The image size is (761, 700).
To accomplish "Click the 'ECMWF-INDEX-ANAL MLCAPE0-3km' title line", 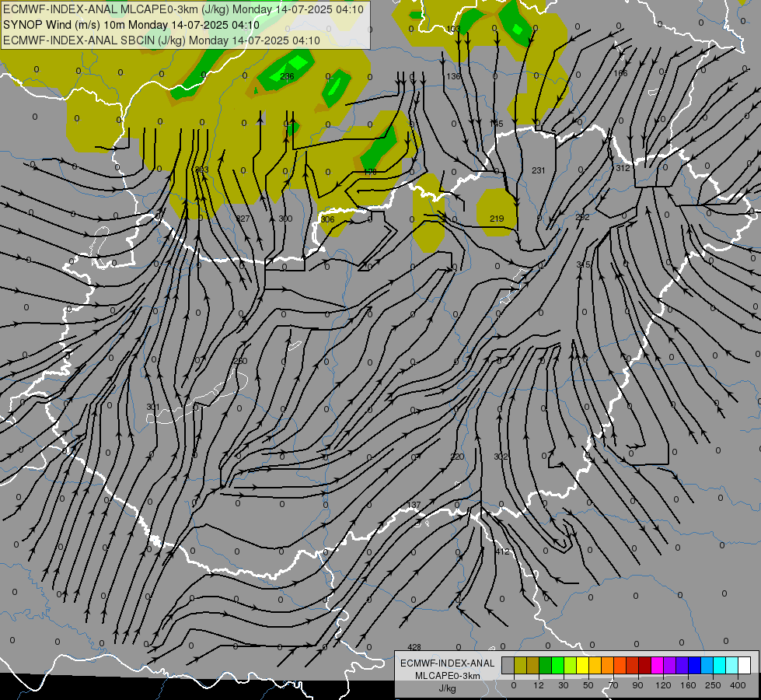I will coord(183,9).
